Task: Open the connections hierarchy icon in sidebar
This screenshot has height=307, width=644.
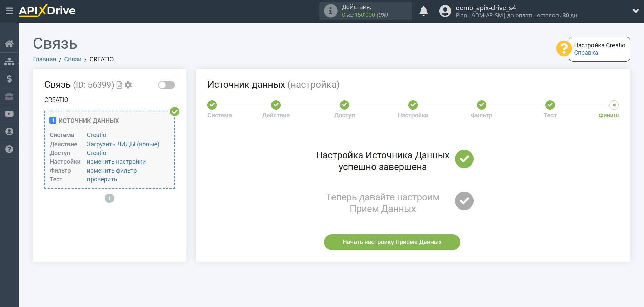Action: coord(9,61)
